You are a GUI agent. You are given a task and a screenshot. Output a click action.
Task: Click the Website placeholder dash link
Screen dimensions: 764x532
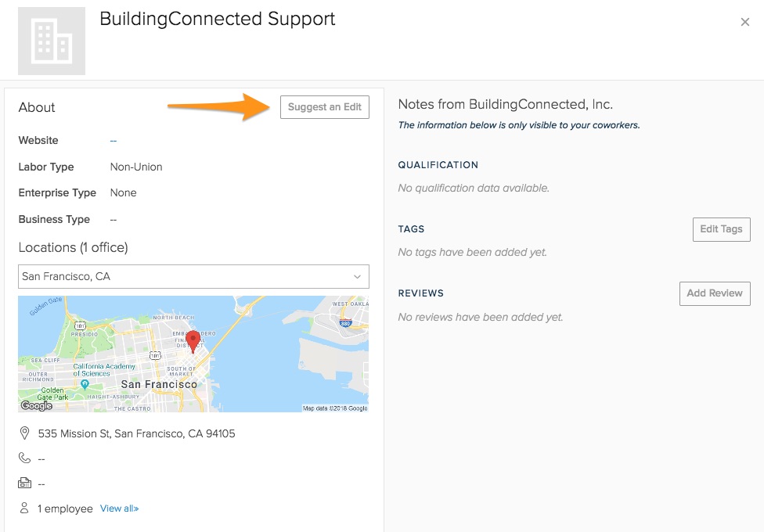(x=114, y=141)
